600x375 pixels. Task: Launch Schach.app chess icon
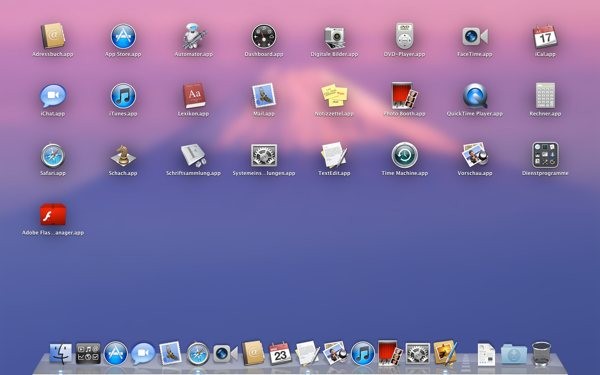[x=123, y=155]
